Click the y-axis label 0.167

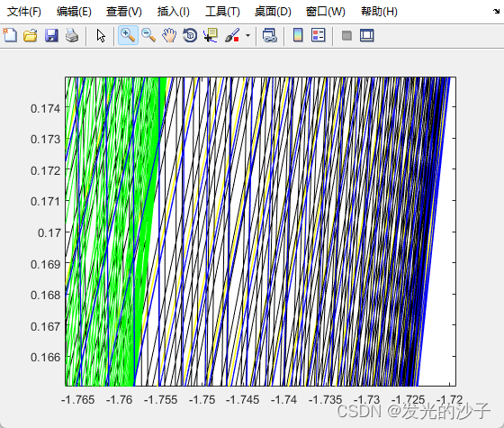45,326
